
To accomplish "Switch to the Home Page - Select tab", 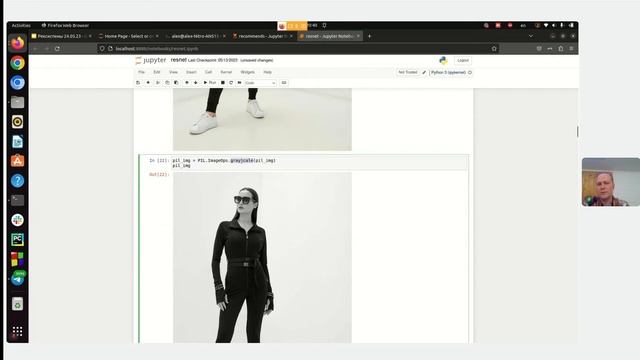I will click(129, 36).
